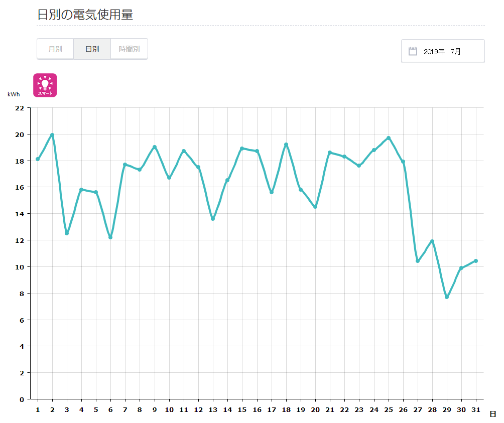This screenshot has height=423, width=504.
Task: Click the data point for day 26
Action: click(403, 162)
